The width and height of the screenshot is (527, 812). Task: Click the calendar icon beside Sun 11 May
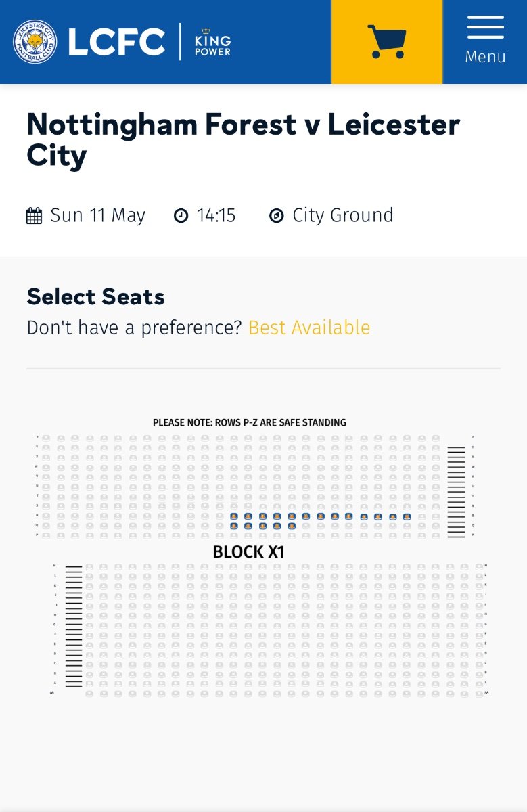pyautogui.click(x=34, y=216)
